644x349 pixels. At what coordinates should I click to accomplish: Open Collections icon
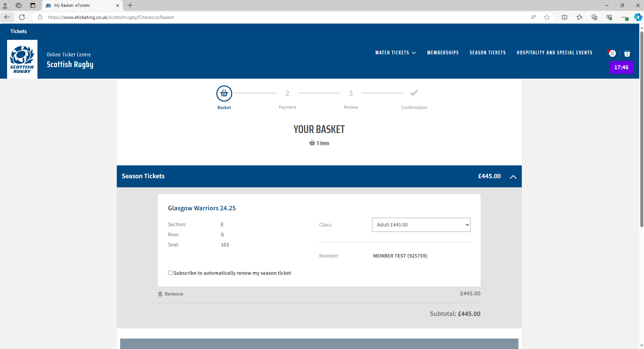pos(594,17)
